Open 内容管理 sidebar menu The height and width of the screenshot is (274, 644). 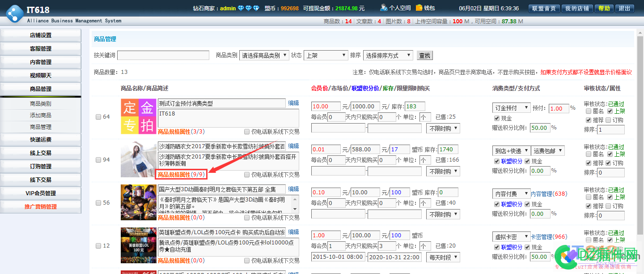41,62
